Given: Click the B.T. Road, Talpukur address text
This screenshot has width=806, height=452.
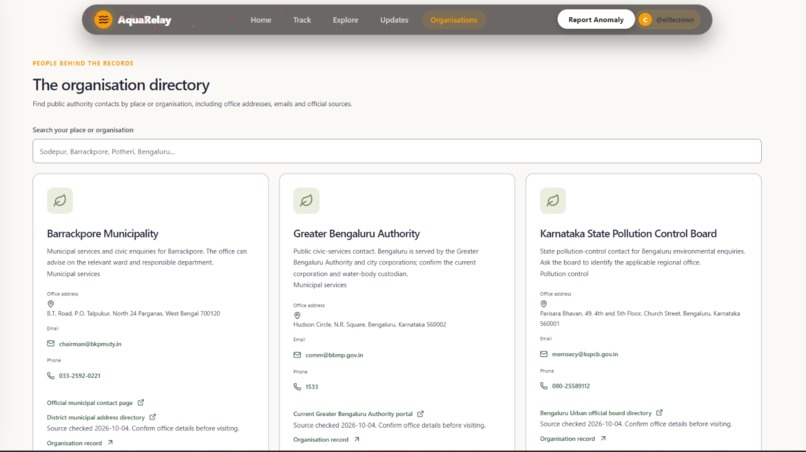Looking at the screenshot, I should tap(133, 313).
